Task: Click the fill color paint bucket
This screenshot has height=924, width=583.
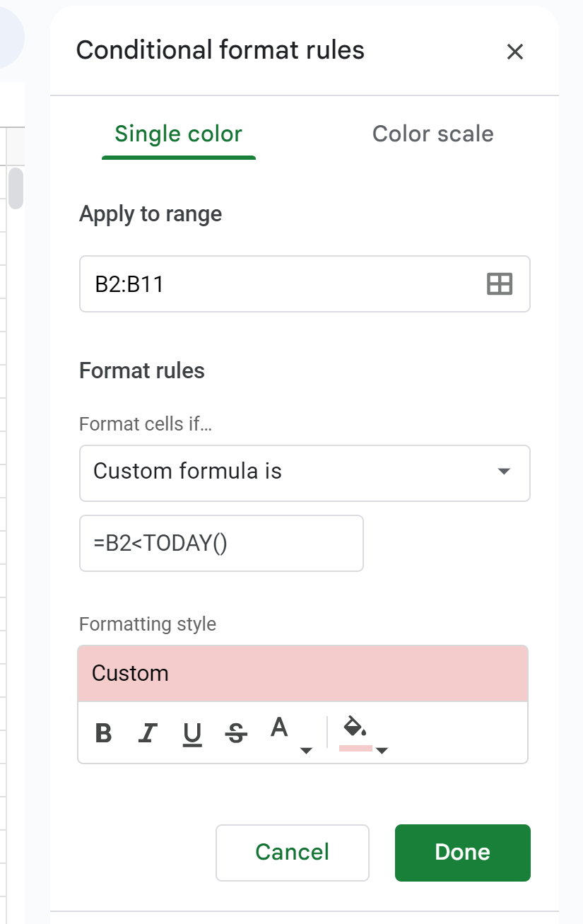Action: coord(355,727)
